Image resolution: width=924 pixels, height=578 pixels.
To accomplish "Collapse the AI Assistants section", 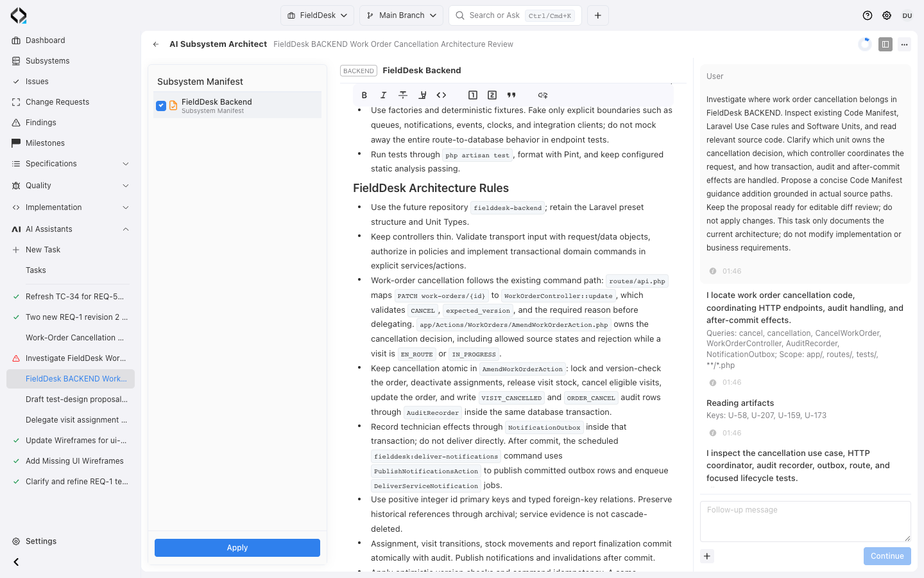I will tap(71, 229).
